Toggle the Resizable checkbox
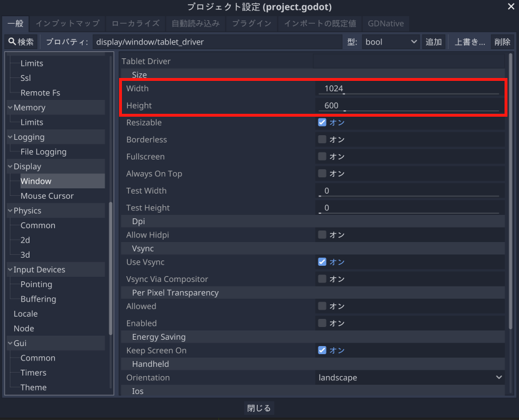Image resolution: width=519 pixels, height=420 pixels. (322, 122)
